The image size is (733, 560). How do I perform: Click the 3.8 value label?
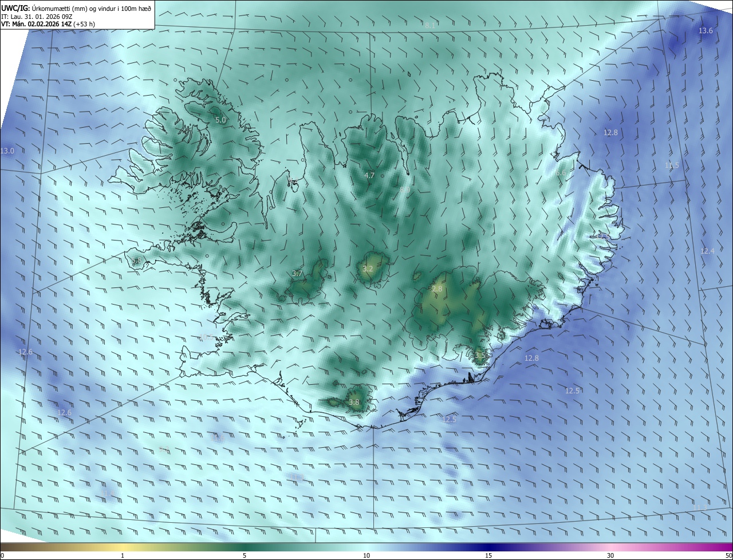(x=354, y=403)
